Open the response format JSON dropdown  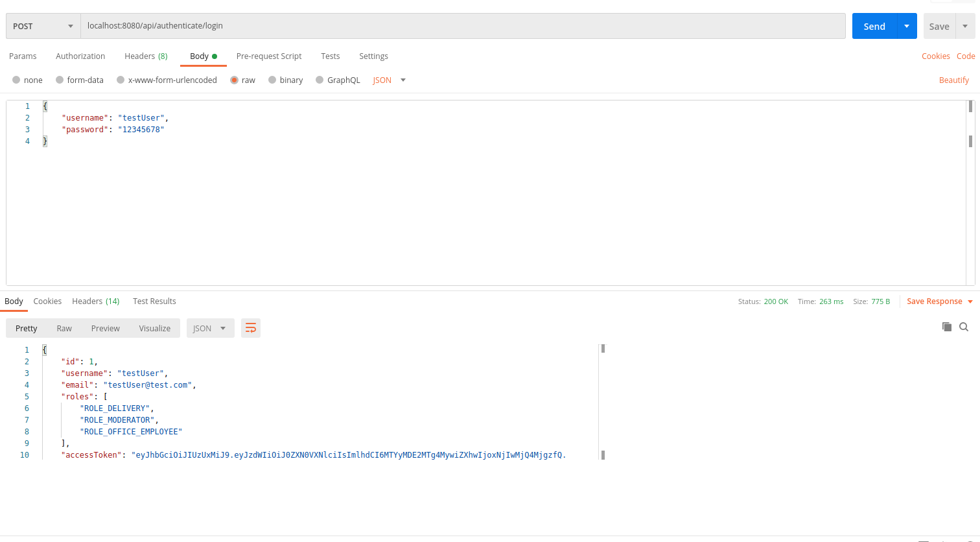(210, 328)
